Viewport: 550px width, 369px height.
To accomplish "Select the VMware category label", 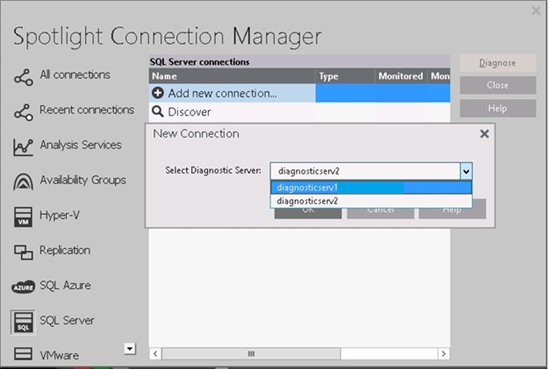I will point(59,355).
